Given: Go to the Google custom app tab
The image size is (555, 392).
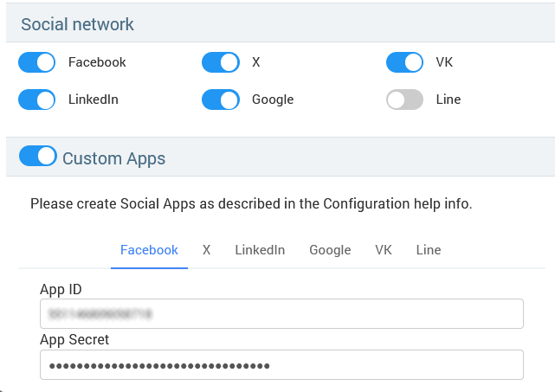Looking at the screenshot, I should [330, 250].
